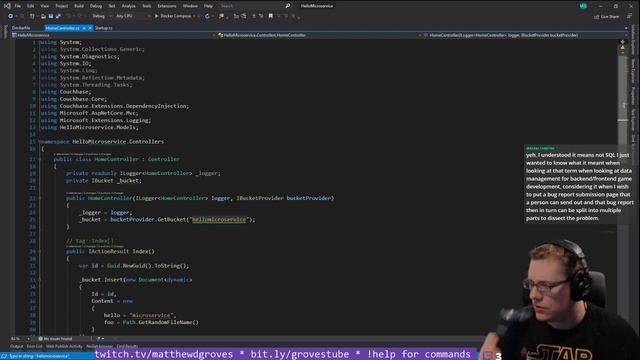Open the Find Results tab
The height and width of the screenshot is (360, 640).
(127, 347)
